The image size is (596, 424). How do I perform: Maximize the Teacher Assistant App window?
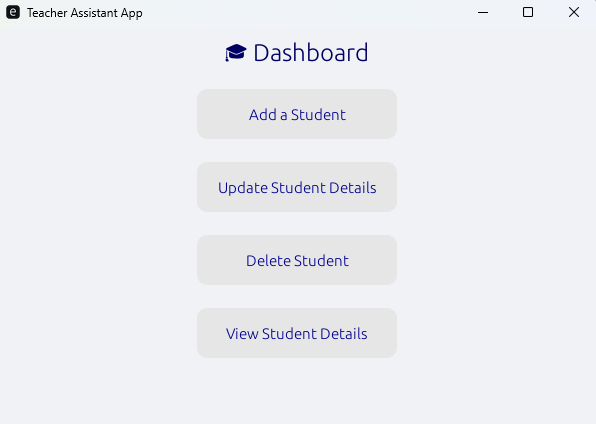coord(528,12)
